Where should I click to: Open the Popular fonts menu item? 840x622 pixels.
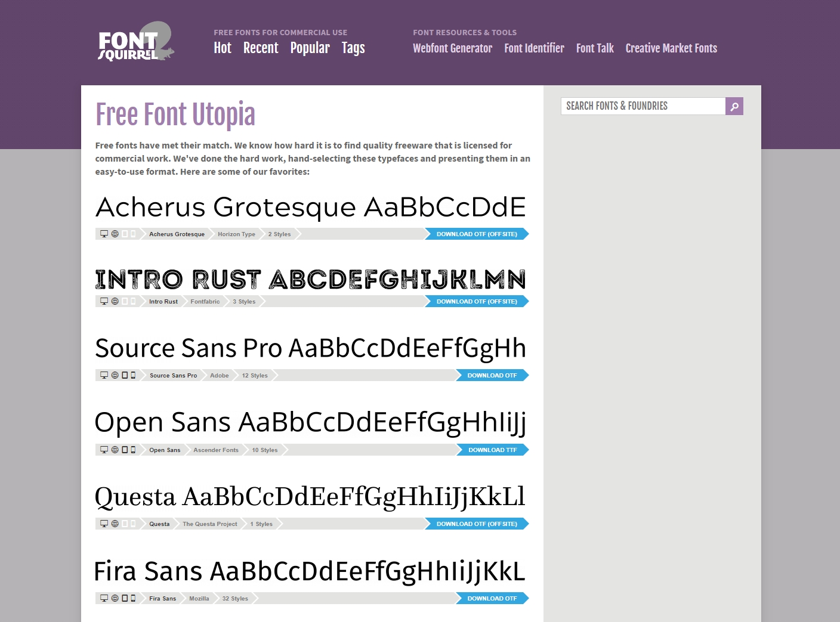[x=310, y=48]
